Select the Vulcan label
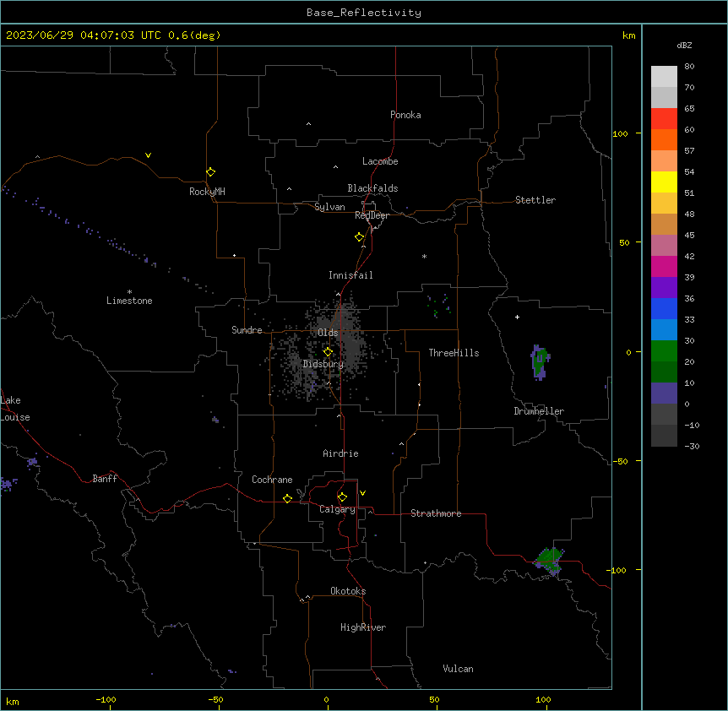The height and width of the screenshot is (711, 728). pos(458,669)
